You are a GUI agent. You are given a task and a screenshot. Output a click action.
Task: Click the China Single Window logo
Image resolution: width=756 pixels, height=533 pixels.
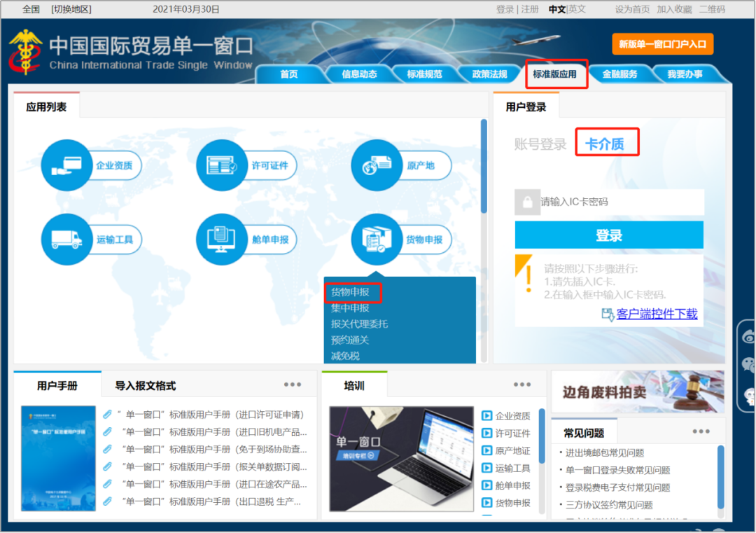click(25, 52)
